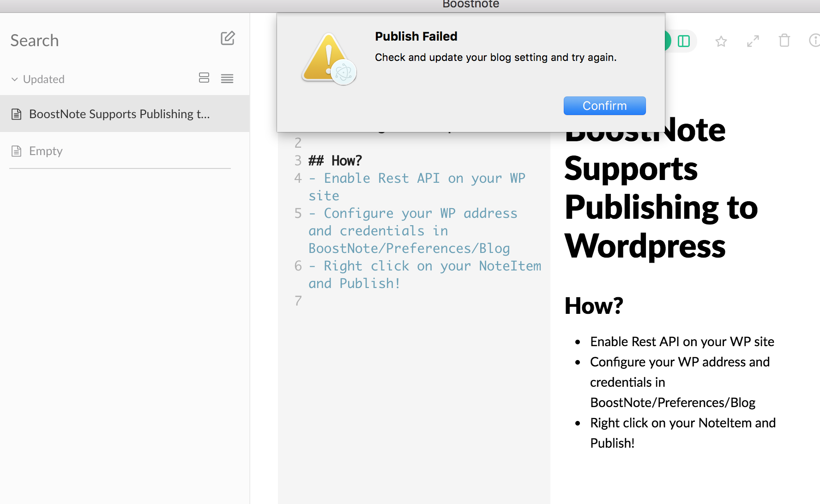Switch to the compressed list view
Viewport: 820px width, 504px height.
227,78
